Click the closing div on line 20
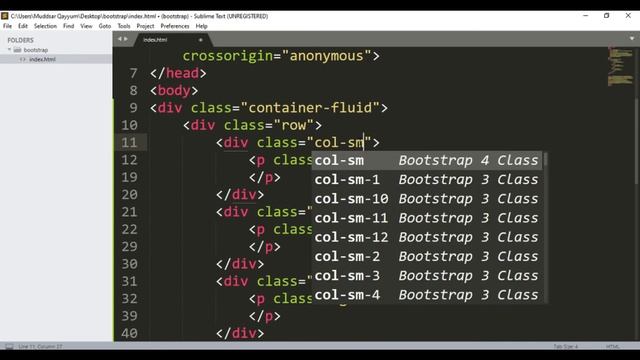The width and height of the screenshot is (640, 360). click(x=240, y=195)
